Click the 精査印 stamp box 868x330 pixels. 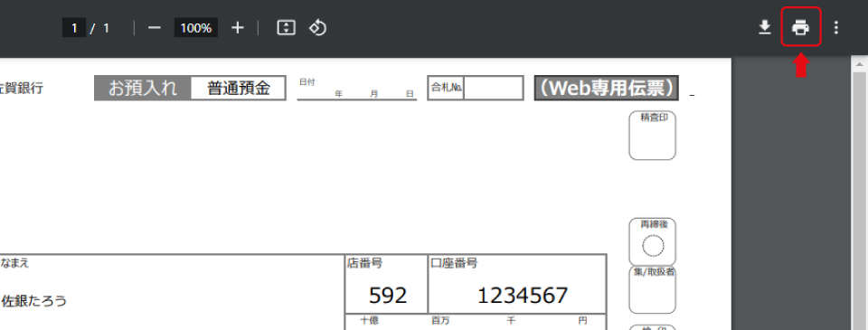[652, 136]
